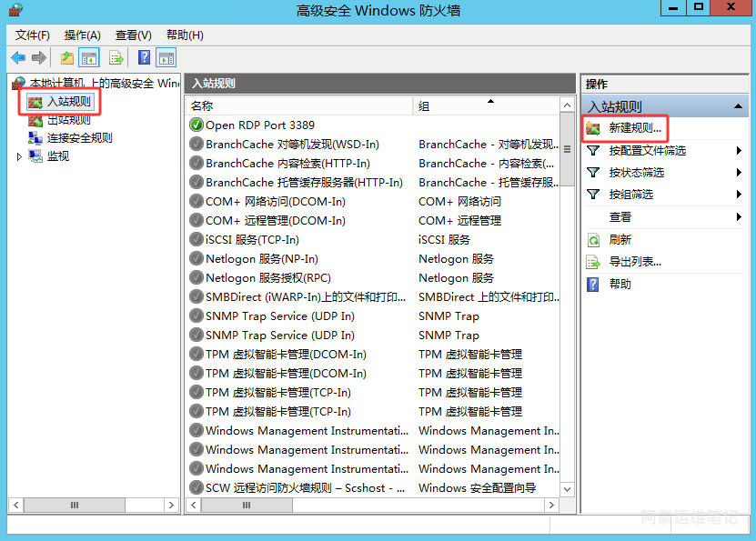756x541 pixels.
Task: Click the blue help icon beside 帮助
Action: point(592,285)
